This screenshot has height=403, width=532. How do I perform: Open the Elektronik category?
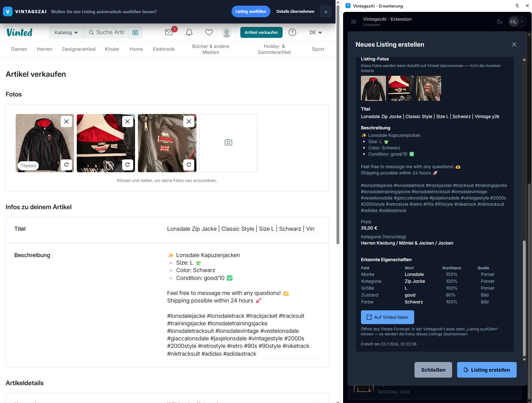tap(164, 49)
